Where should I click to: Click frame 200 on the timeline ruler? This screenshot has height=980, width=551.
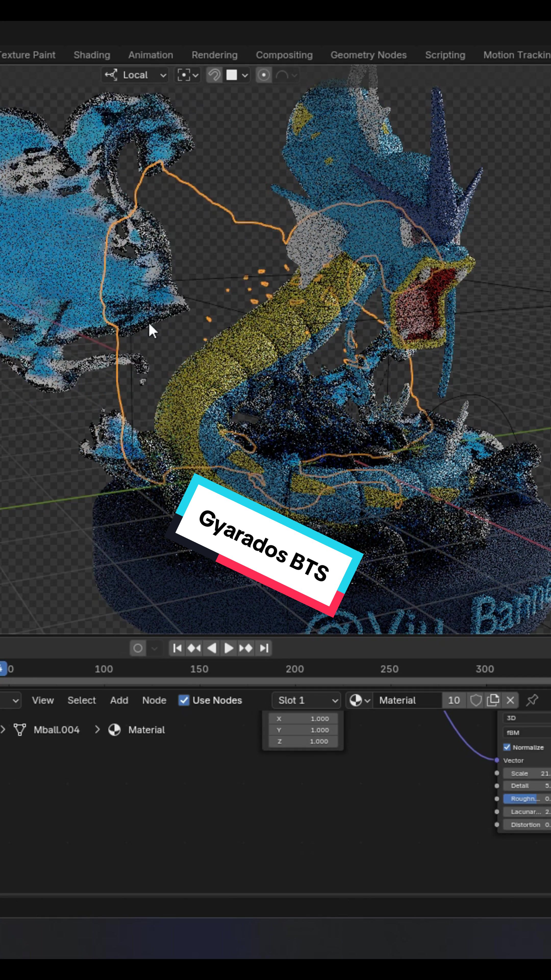click(x=295, y=669)
